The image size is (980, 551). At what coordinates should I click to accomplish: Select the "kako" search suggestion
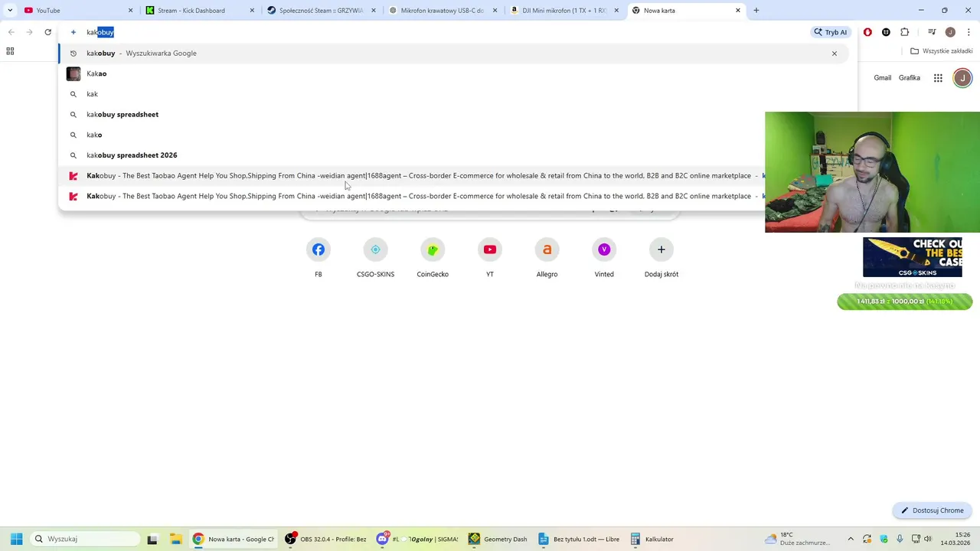coord(452,135)
